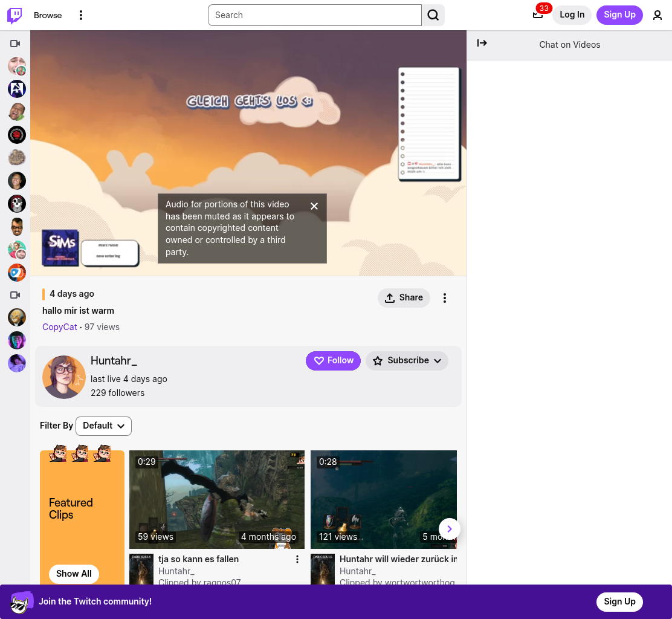
Task: Open the bearded glasses cartoon avatar
Action: (x=17, y=227)
